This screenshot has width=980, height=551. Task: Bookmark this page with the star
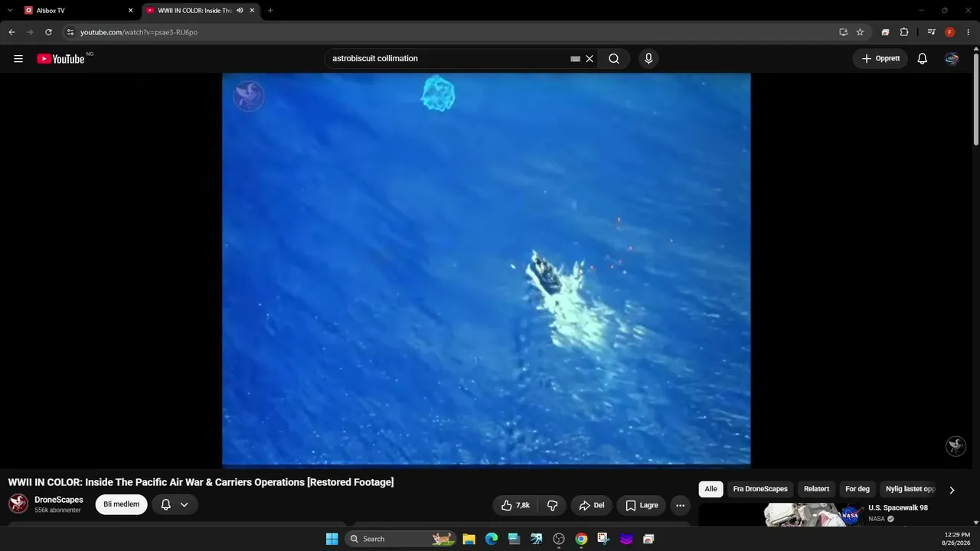point(860,32)
